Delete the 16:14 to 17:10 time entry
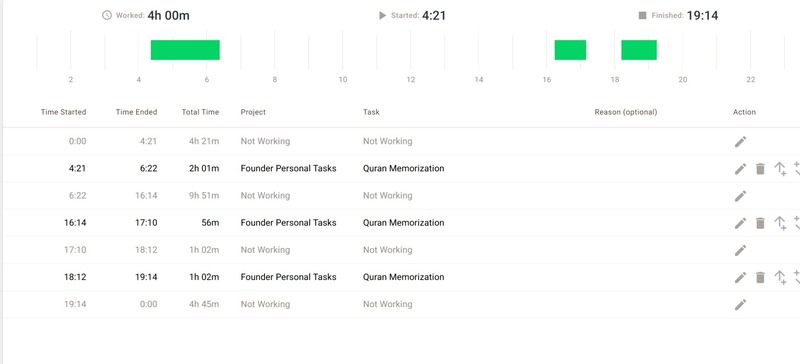Viewport: 800px width, 364px height. (x=760, y=223)
